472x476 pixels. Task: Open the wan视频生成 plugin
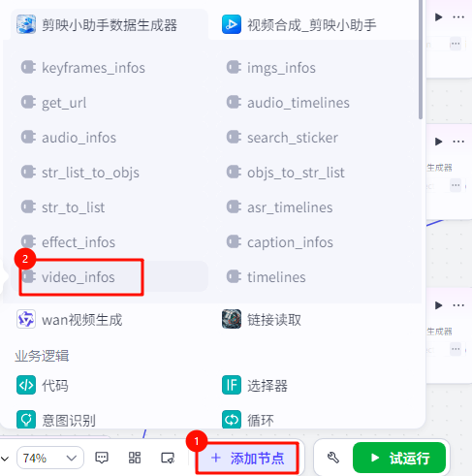(x=70, y=320)
